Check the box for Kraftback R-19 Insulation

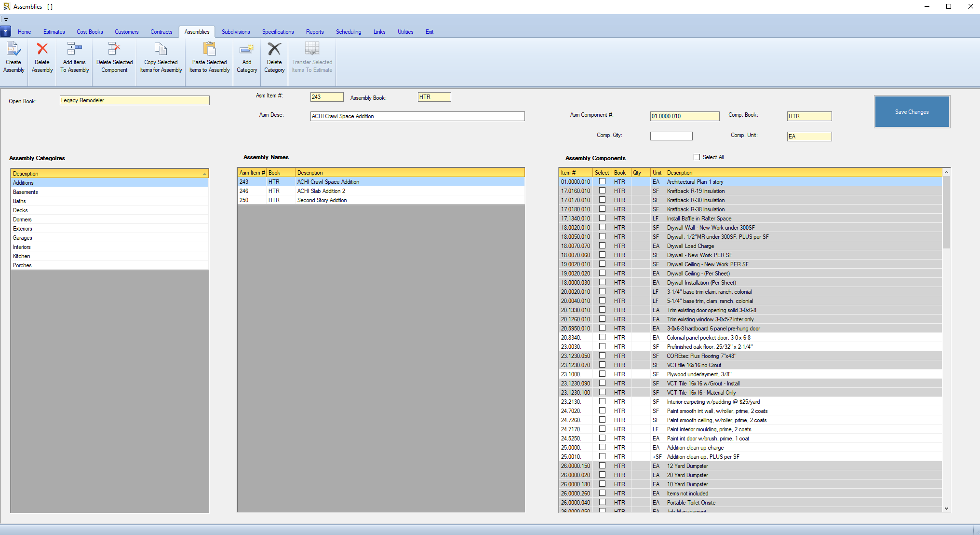[602, 191]
